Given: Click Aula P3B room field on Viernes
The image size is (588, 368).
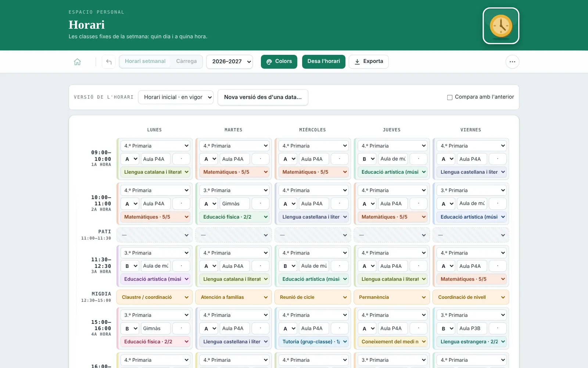Looking at the screenshot, I should click(x=472, y=328).
